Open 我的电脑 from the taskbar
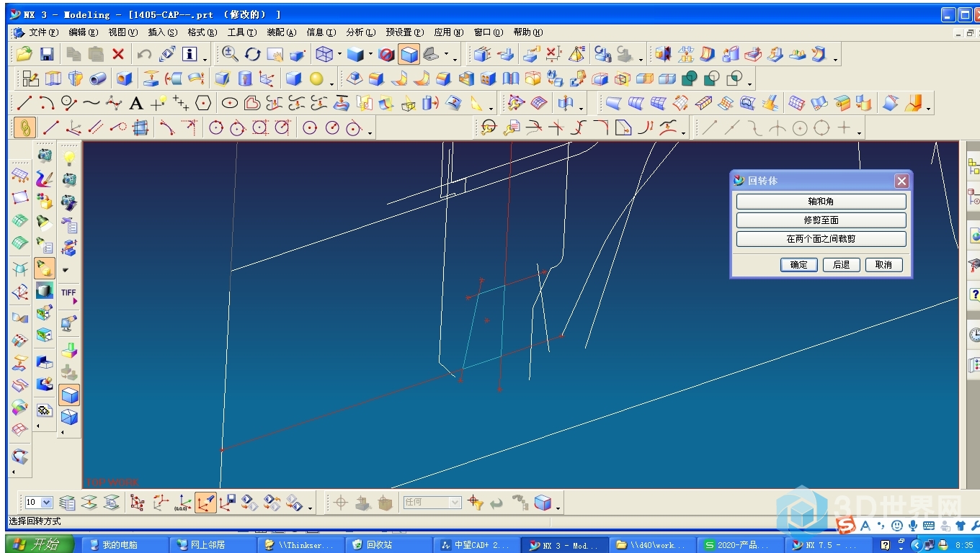Image resolution: width=980 pixels, height=553 pixels. [124, 545]
